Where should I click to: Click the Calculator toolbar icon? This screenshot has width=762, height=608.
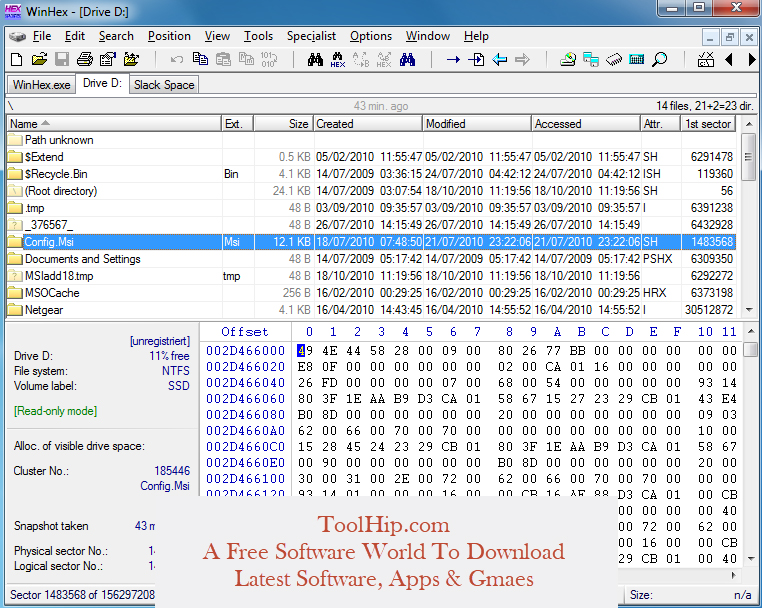[x=637, y=60]
